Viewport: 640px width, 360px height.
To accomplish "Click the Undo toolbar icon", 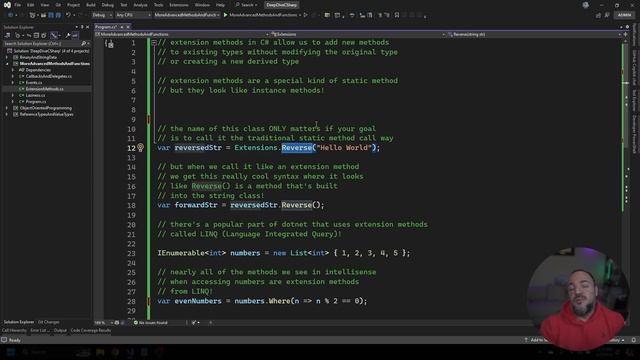I will click(x=68, y=15).
